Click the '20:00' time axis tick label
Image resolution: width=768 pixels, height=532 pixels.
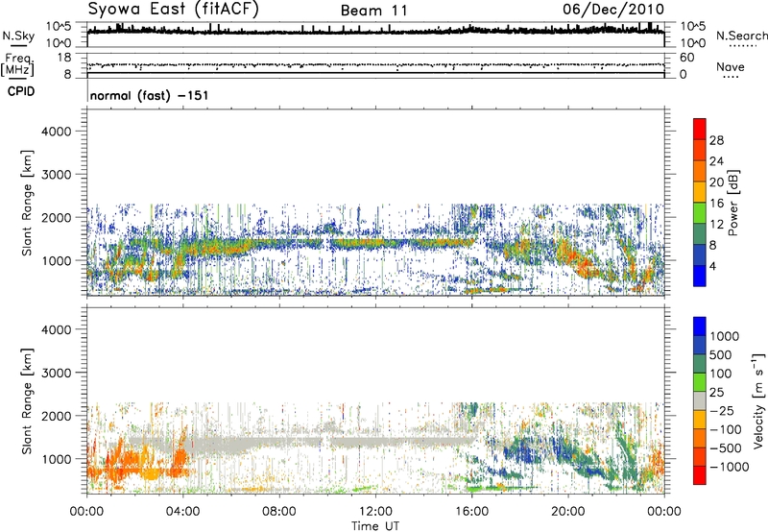[x=567, y=512]
